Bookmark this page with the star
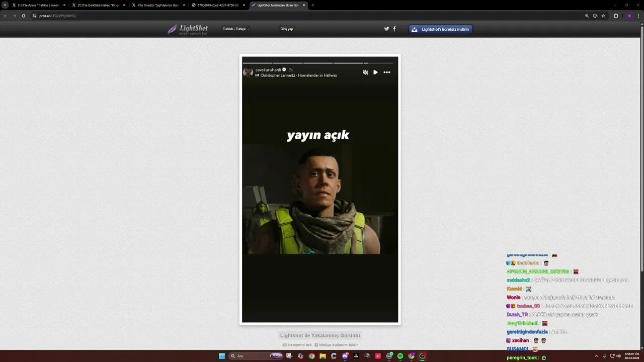This screenshot has width=644, height=362. [603, 16]
